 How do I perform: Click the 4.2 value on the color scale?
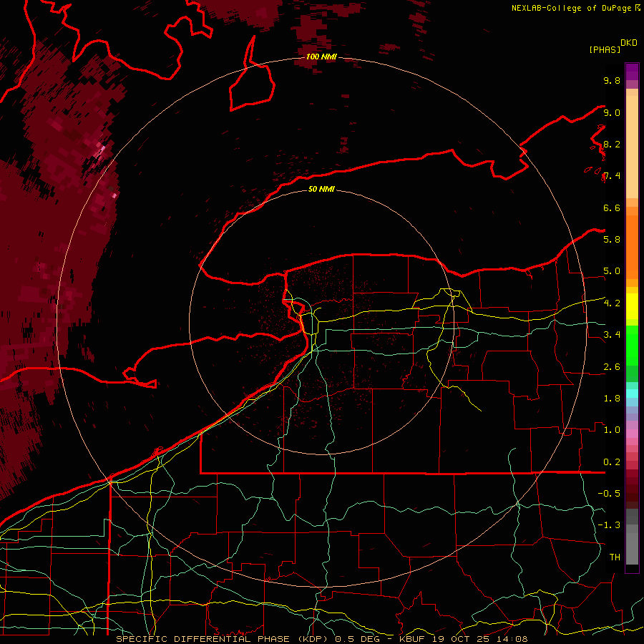click(612, 303)
